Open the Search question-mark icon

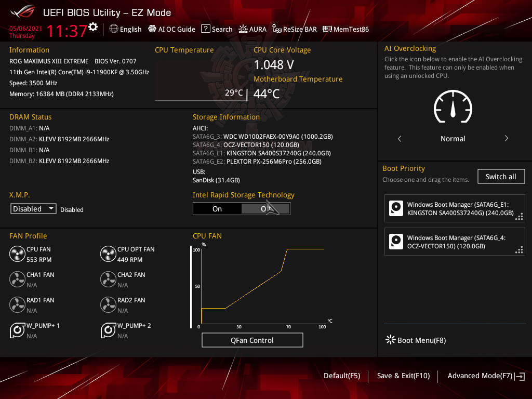point(206,29)
